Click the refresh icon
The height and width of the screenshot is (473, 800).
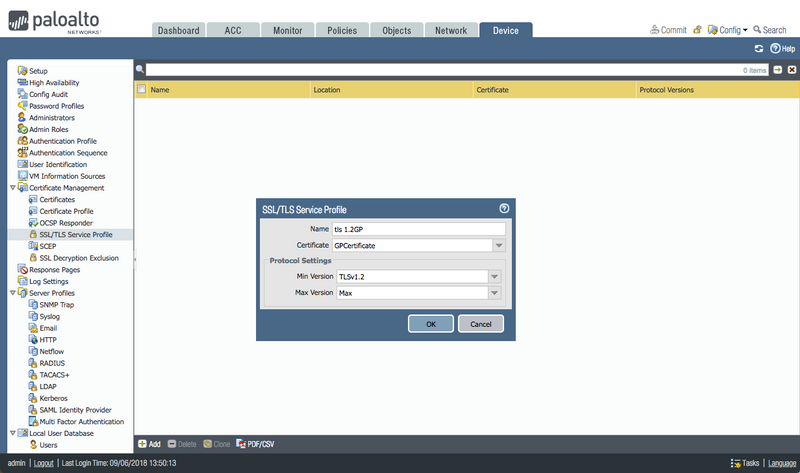(759, 48)
